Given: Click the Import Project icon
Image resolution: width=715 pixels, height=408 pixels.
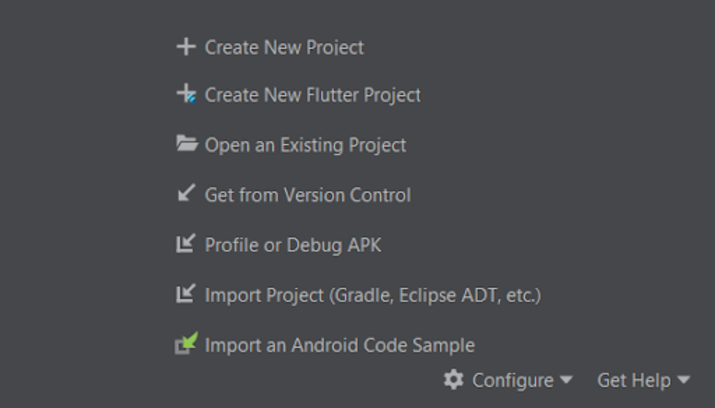Looking at the screenshot, I should click(185, 294).
